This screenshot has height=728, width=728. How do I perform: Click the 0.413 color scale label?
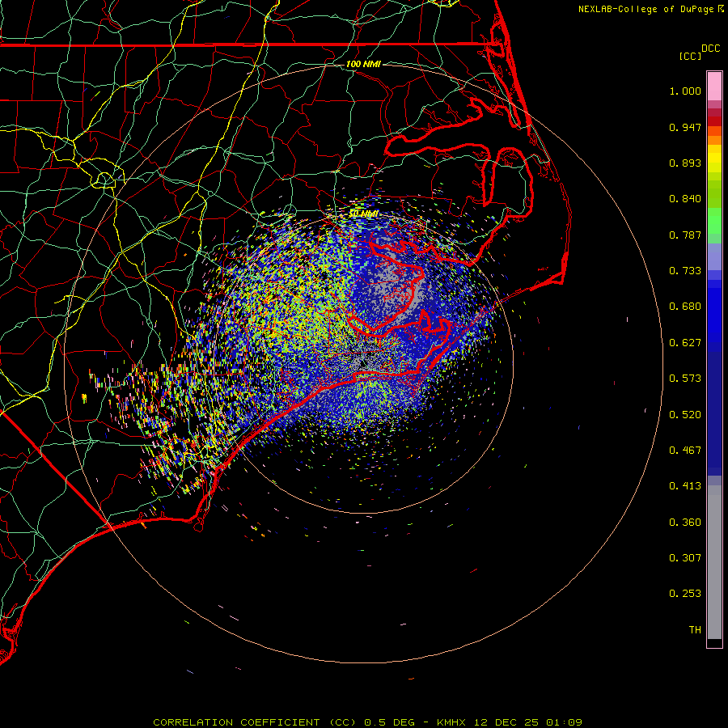pyautogui.click(x=685, y=486)
